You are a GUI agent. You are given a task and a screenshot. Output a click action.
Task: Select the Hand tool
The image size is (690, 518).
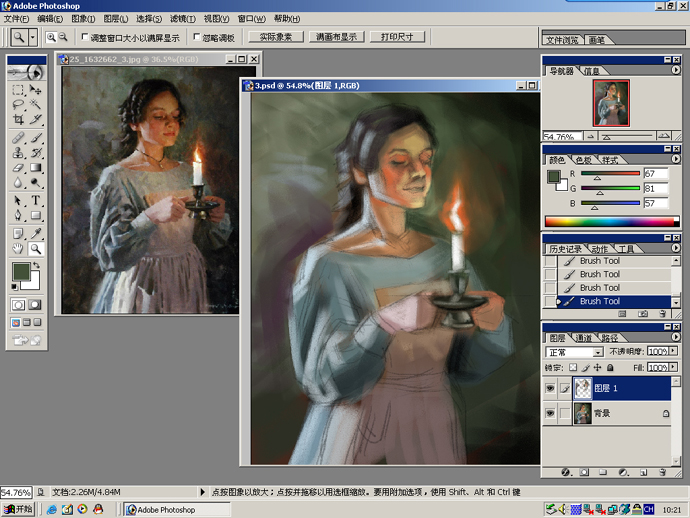(x=18, y=249)
